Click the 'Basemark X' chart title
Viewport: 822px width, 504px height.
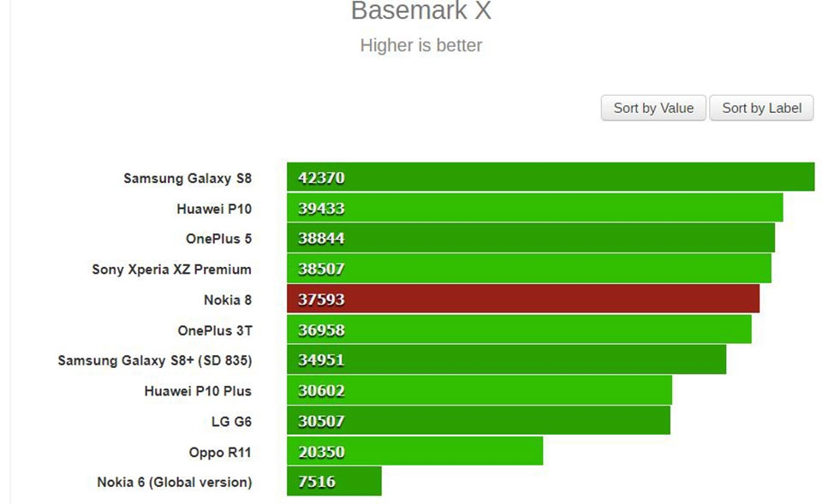[421, 10]
